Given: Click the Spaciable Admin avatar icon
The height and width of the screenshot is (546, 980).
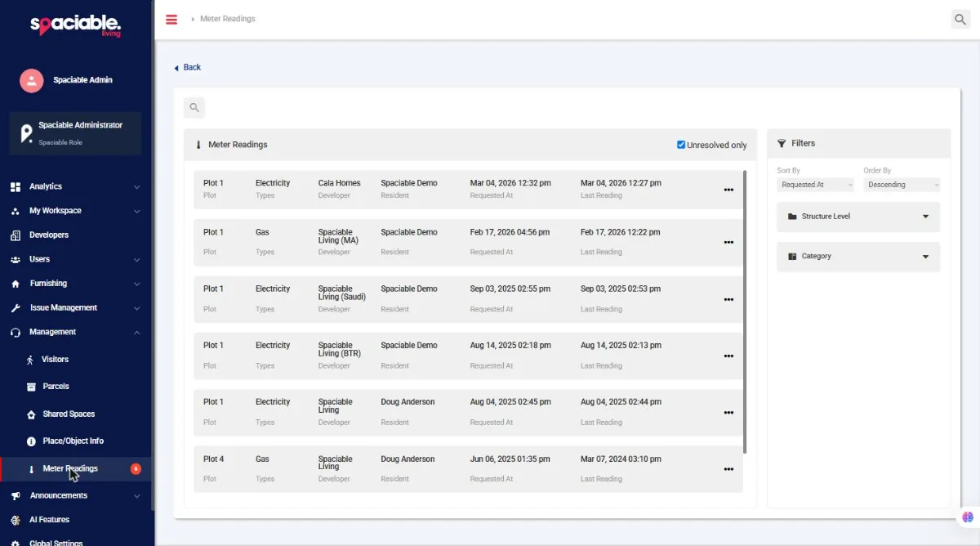Looking at the screenshot, I should point(31,80).
